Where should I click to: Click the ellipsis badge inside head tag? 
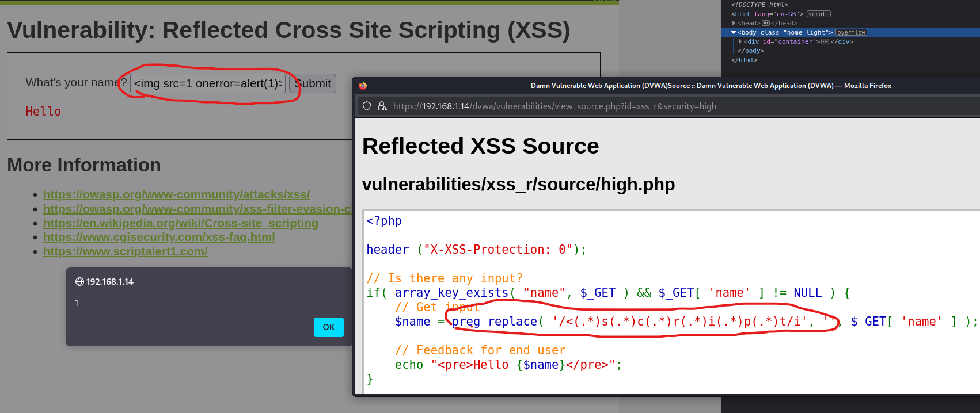(765, 23)
